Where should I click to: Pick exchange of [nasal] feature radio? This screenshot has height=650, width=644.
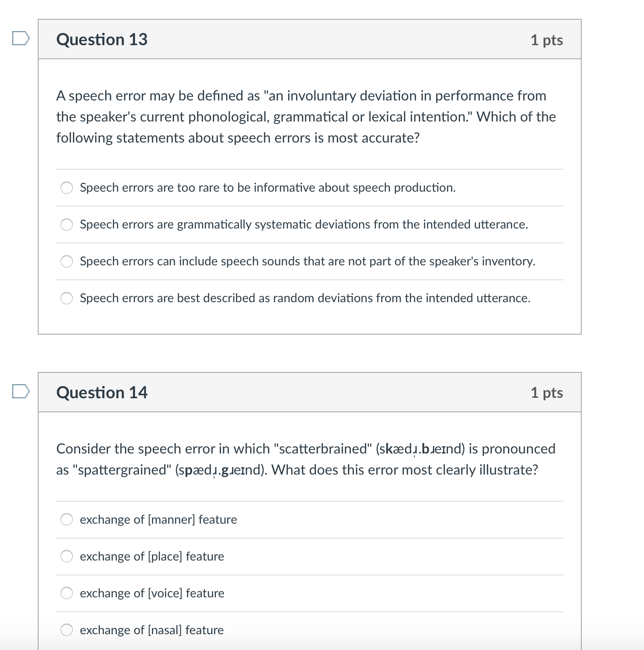pyautogui.click(x=67, y=630)
